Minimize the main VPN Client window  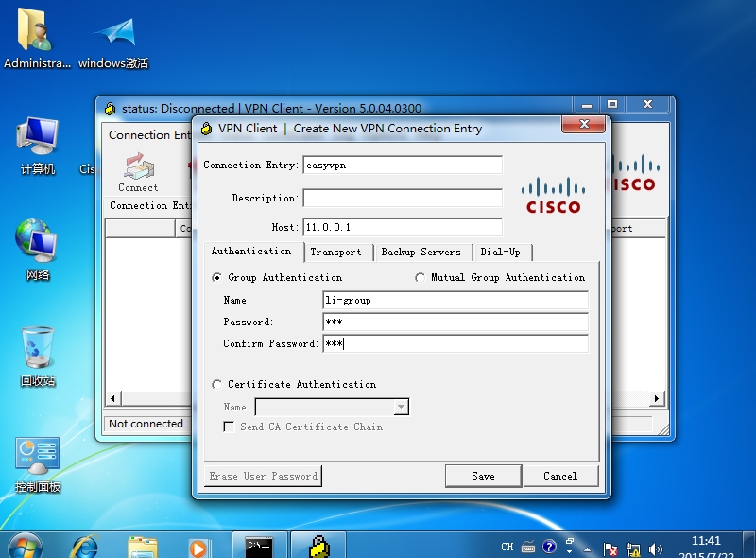(x=587, y=104)
